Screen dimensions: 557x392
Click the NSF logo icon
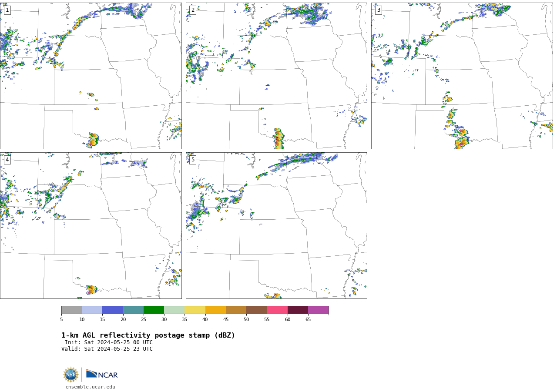tap(71, 375)
